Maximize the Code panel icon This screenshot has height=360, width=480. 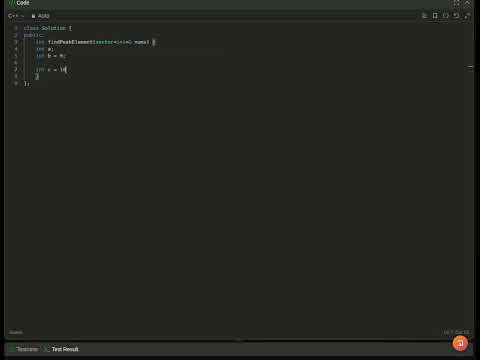456,3
